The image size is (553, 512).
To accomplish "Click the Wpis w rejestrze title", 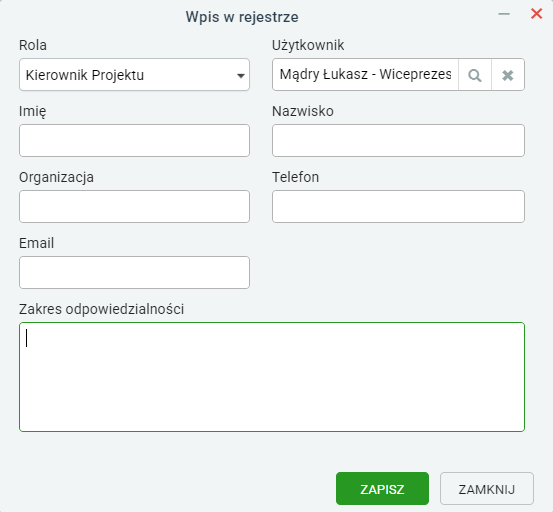I will [242, 17].
